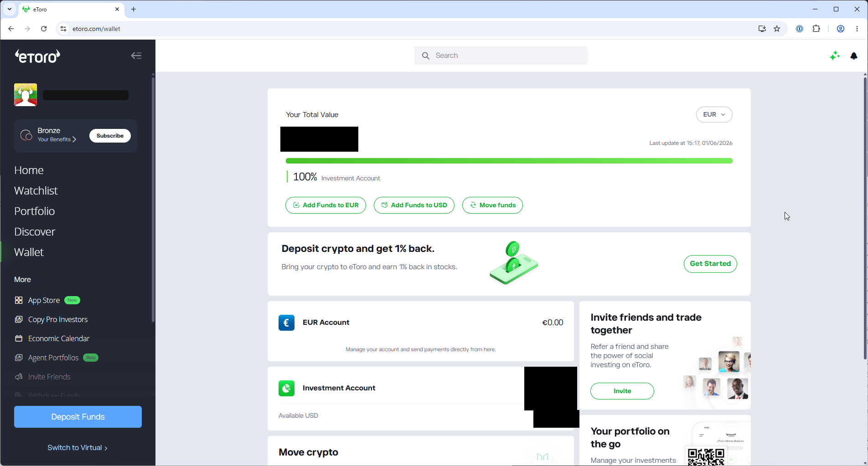Click the Economic Calendar icon
Screen dimensions: 868x466
[x=19, y=338]
